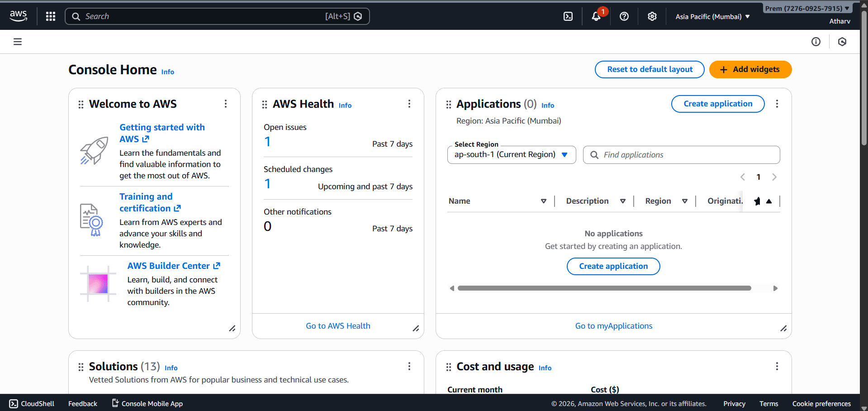Open the hamburger side navigation menu
Viewport: 868px width, 411px height.
[18, 42]
